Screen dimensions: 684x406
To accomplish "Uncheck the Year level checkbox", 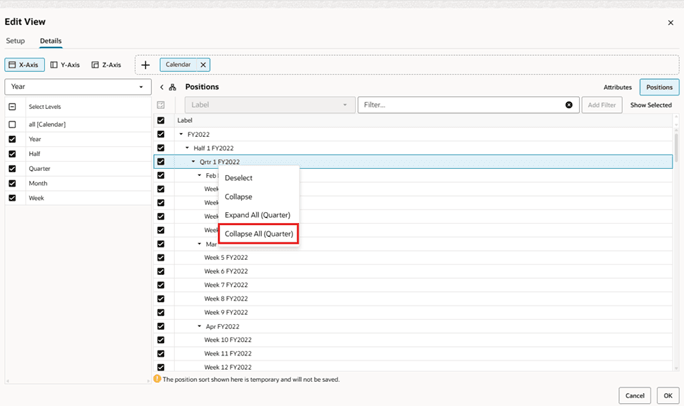I will pos(12,139).
